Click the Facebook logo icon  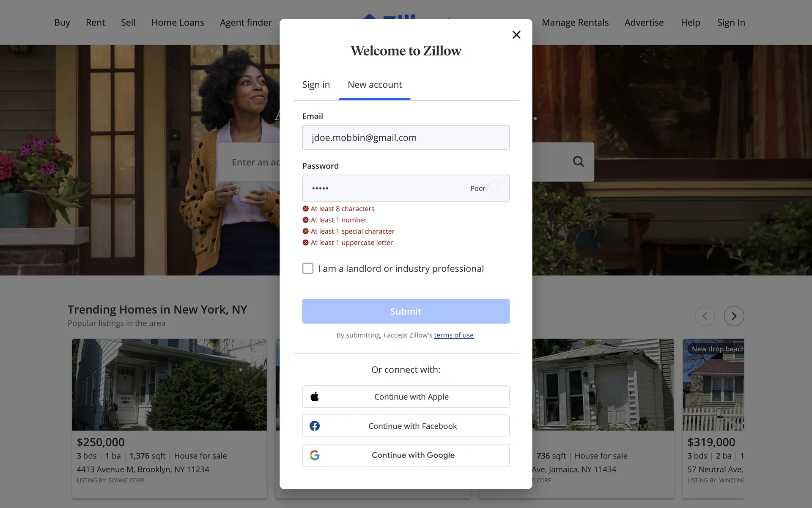point(314,426)
